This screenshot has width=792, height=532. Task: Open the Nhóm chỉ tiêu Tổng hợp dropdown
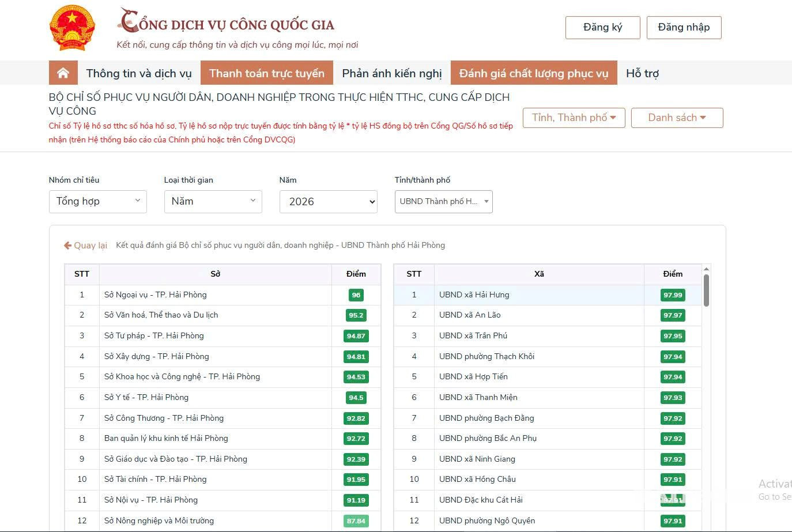point(98,202)
